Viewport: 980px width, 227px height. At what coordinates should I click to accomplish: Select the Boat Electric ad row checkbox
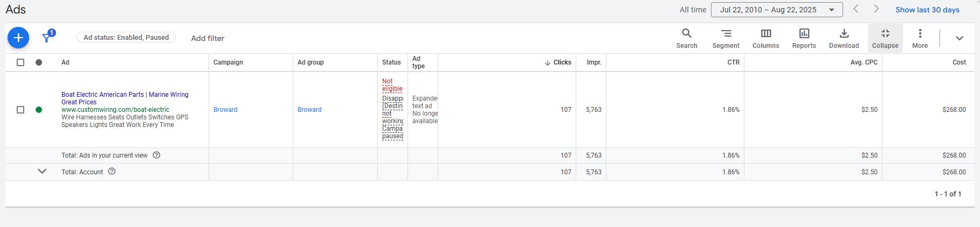coord(20,110)
